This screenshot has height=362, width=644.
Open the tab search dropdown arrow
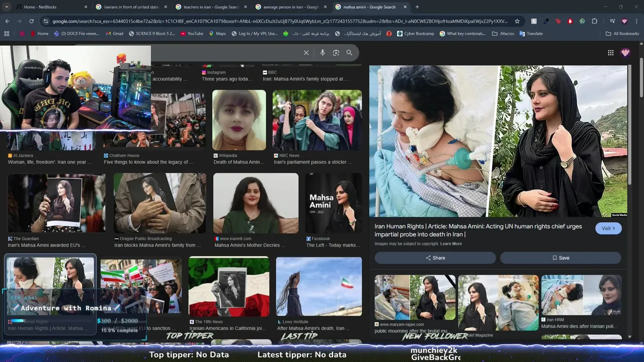[7, 7]
